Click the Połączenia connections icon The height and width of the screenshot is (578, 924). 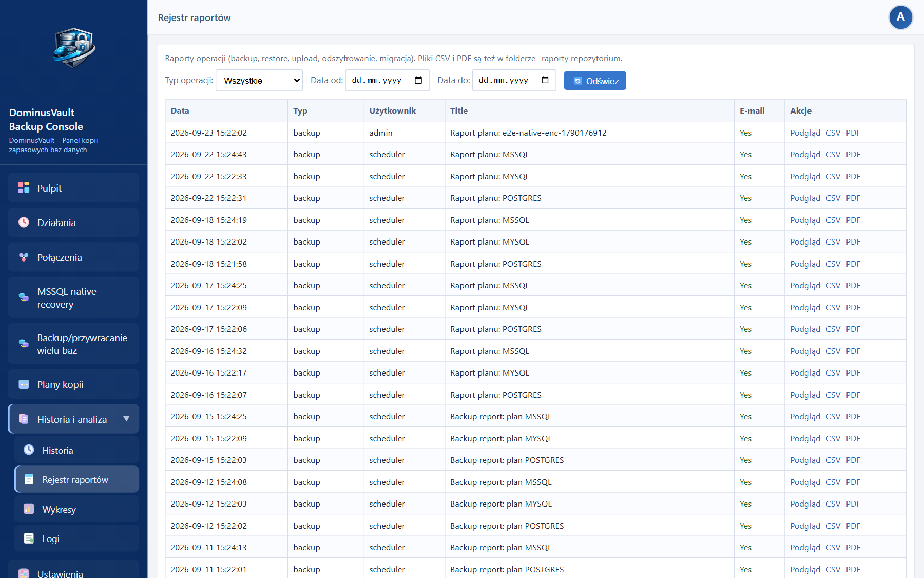point(24,257)
